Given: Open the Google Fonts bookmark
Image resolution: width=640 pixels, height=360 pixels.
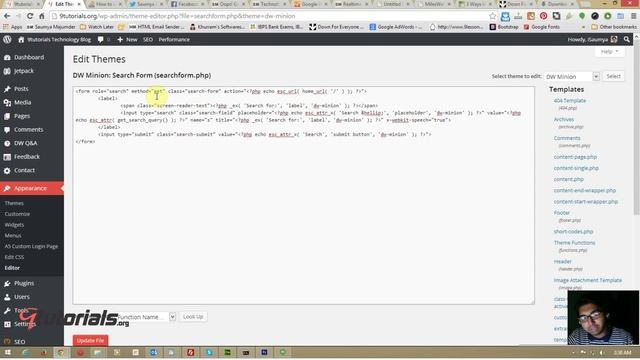Looking at the screenshot, I should pos(542,27).
